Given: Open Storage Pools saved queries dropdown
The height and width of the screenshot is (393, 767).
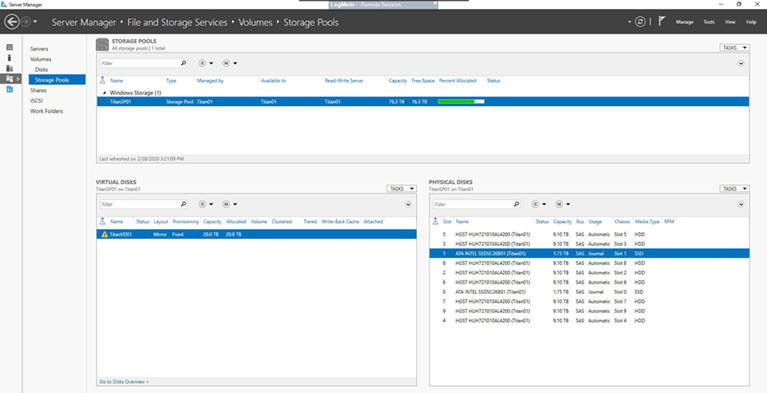Looking at the screenshot, I should coord(230,63).
